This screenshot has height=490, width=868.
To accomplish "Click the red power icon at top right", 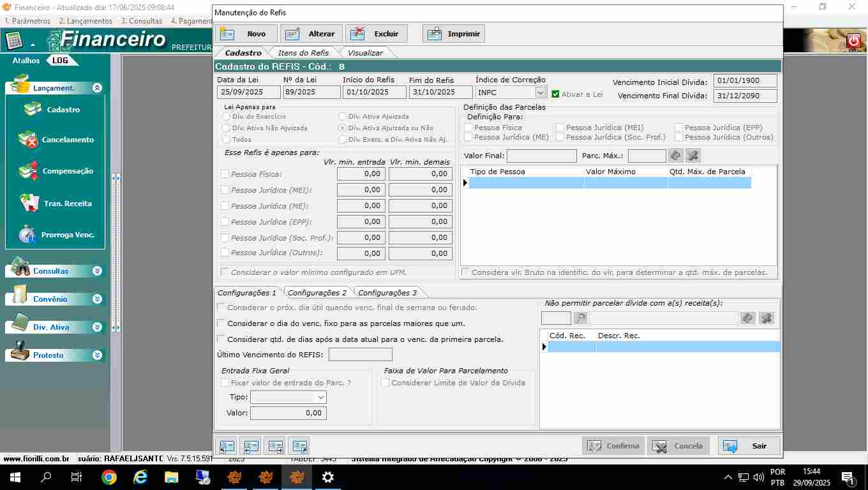I will coord(853,41).
